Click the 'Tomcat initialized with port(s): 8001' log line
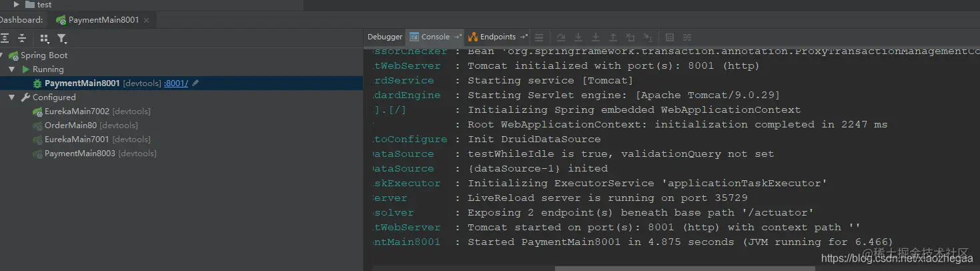 [613, 66]
